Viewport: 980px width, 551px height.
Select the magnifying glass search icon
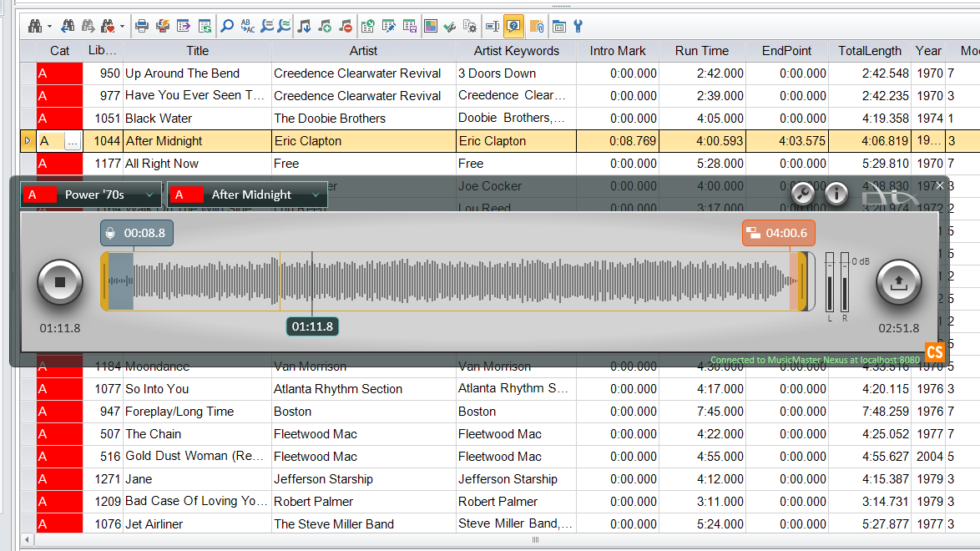click(226, 26)
